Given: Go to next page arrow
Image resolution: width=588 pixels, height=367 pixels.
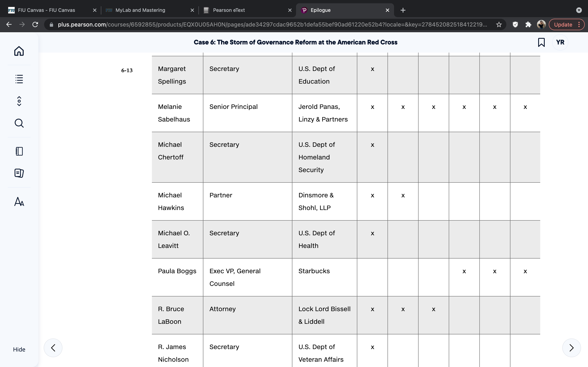Looking at the screenshot, I should 571,348.
